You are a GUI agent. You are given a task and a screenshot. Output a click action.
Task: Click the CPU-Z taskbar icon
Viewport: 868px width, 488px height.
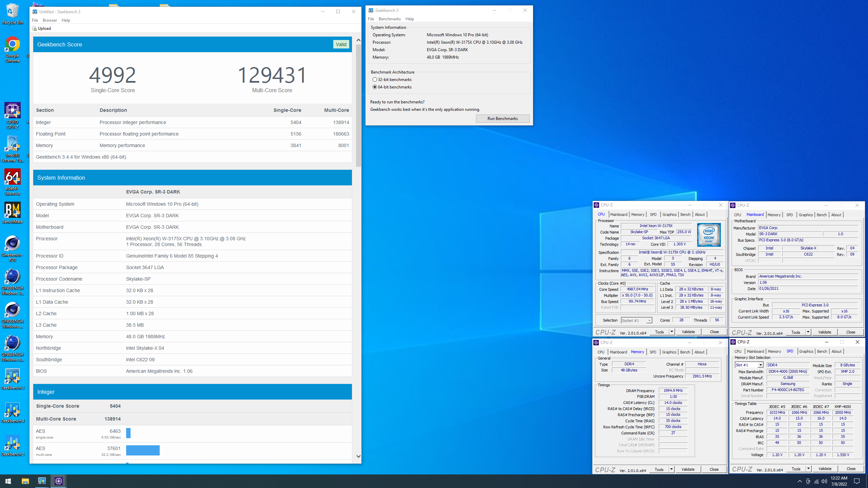[x=59, y=481]
